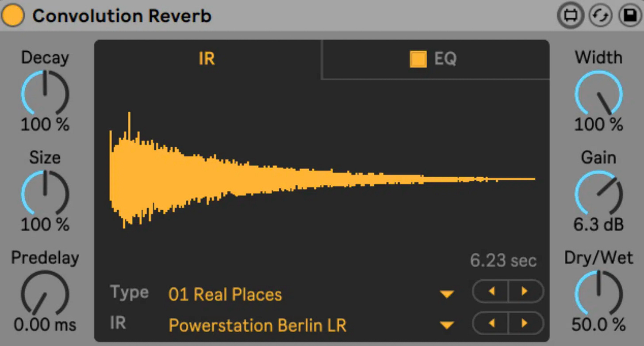
Task: Click the Dry/Wet knob
Action: click(x=598, y=292)
